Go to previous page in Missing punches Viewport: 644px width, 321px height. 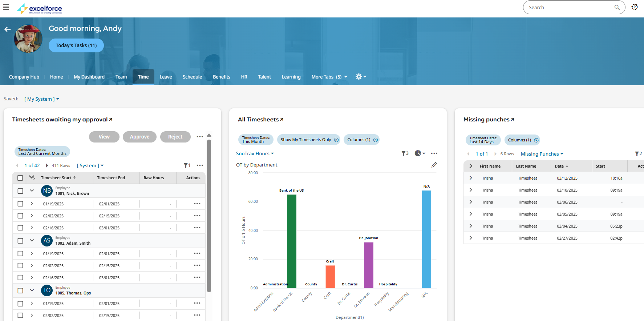click(468, 154)
